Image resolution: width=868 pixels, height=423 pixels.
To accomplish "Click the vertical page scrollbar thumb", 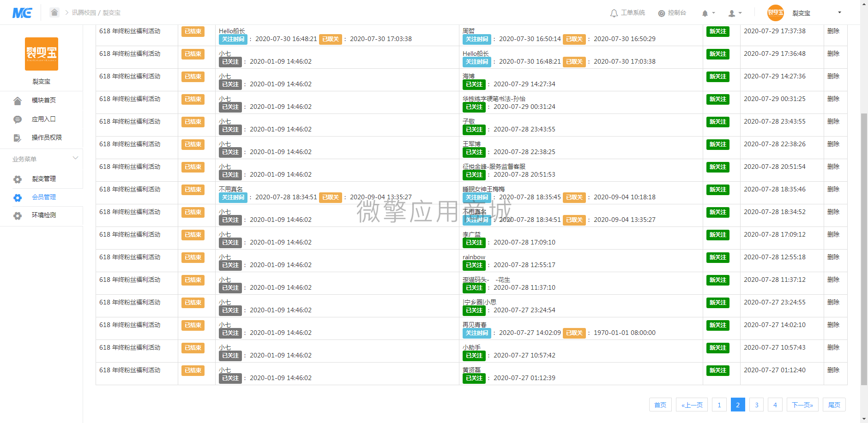I will (x=864, y=249).
